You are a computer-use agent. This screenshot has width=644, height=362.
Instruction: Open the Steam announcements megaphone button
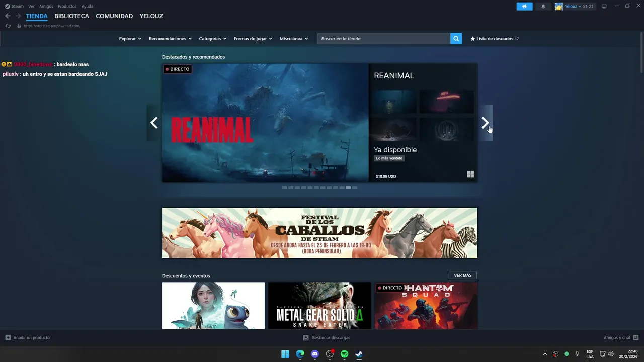tap(524, 6)
